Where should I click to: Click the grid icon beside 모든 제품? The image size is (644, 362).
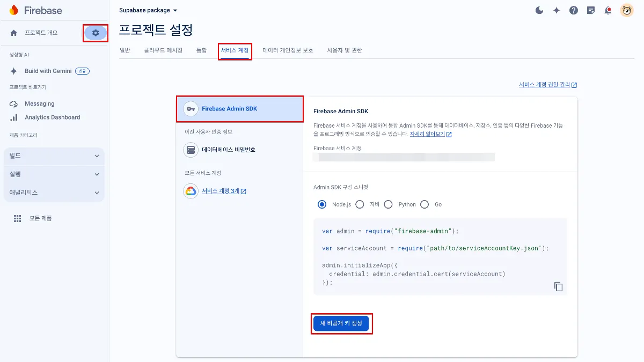coord(18,218)
